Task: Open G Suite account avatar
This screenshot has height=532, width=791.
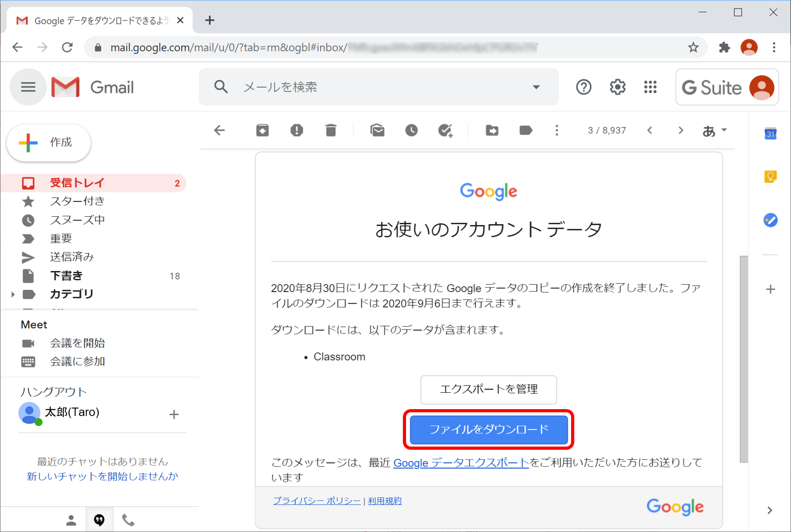Action: tap(761, 88)
